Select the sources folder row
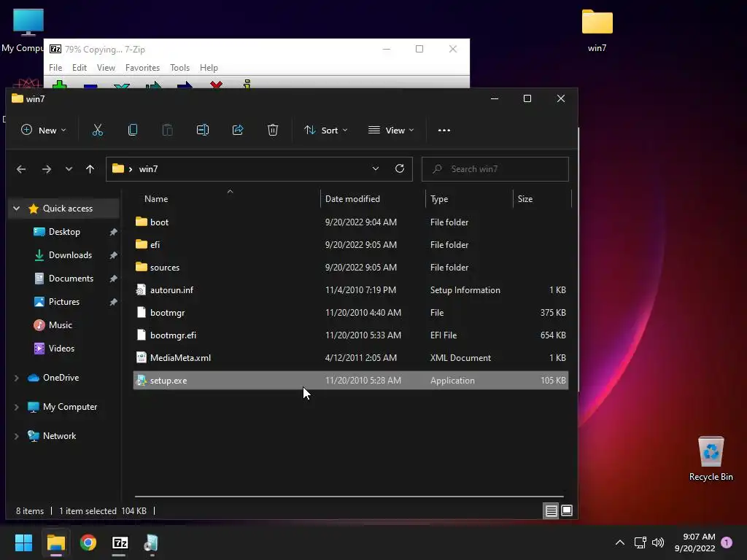This screenshot has width=747, height=560. (x=351, y=267)
